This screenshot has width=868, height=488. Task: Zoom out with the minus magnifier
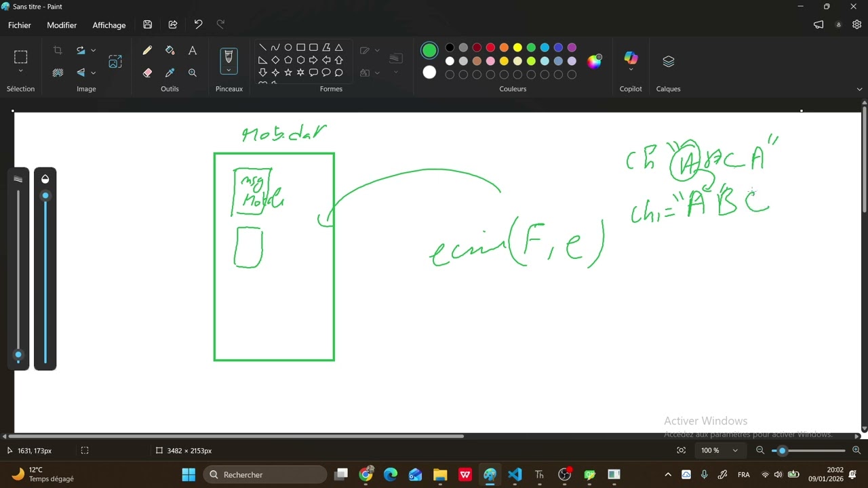760,451
